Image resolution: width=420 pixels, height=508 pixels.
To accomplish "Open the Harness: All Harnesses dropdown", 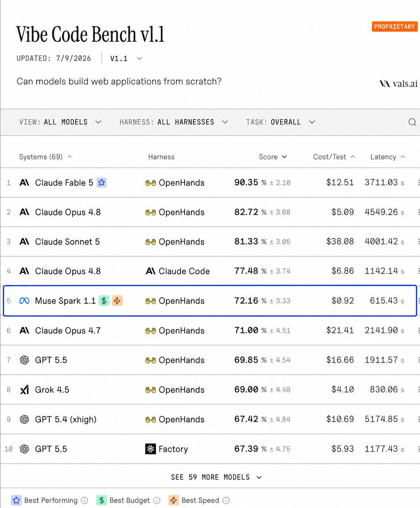I will click(174, 122).
